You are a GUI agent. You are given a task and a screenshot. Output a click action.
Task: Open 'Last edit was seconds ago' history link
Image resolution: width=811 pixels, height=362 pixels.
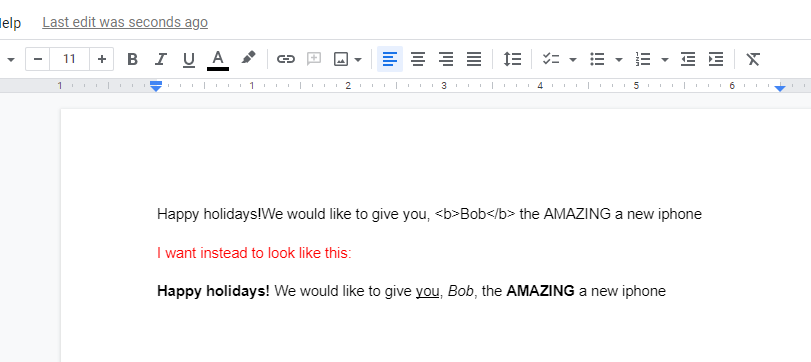pos(125,23)
